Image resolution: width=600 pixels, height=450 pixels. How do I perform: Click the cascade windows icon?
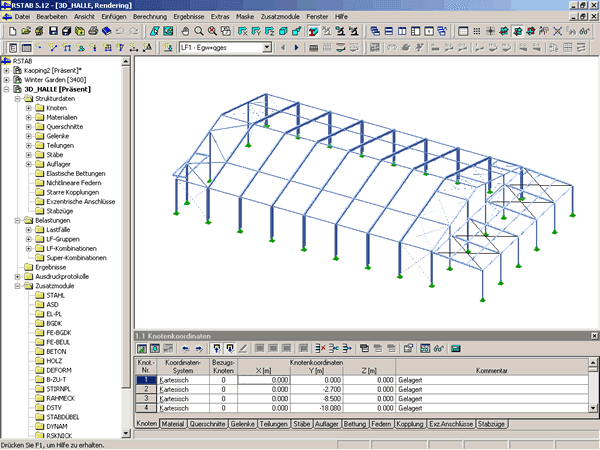[375, 31]
